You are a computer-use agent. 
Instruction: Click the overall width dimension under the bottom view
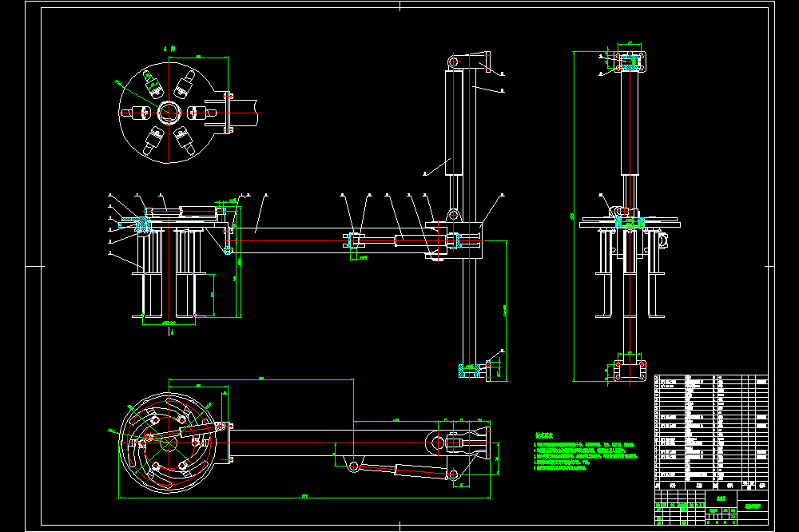[x=304, y=496]
